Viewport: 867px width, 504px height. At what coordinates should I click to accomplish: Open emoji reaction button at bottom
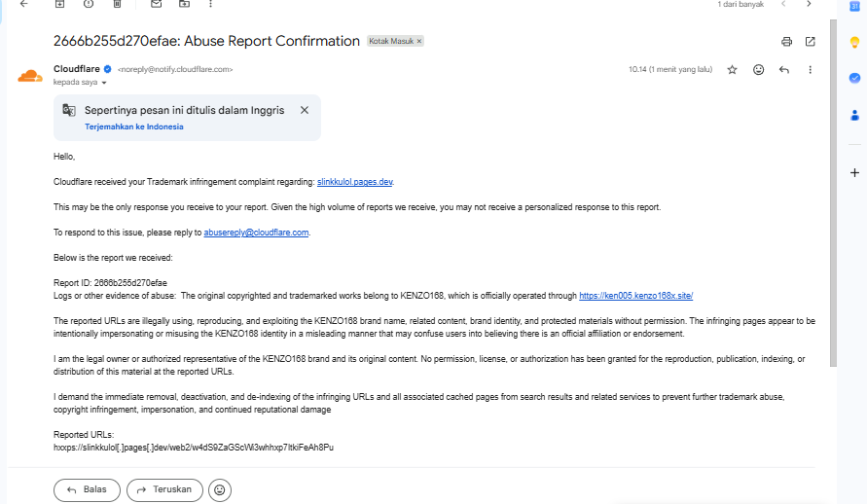(220, 490)
